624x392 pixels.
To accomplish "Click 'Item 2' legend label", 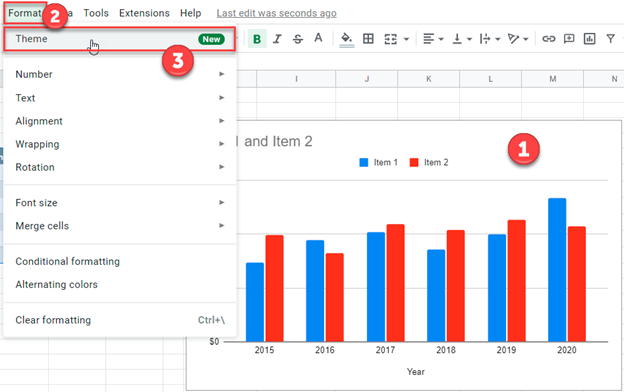I will (436, 162).
